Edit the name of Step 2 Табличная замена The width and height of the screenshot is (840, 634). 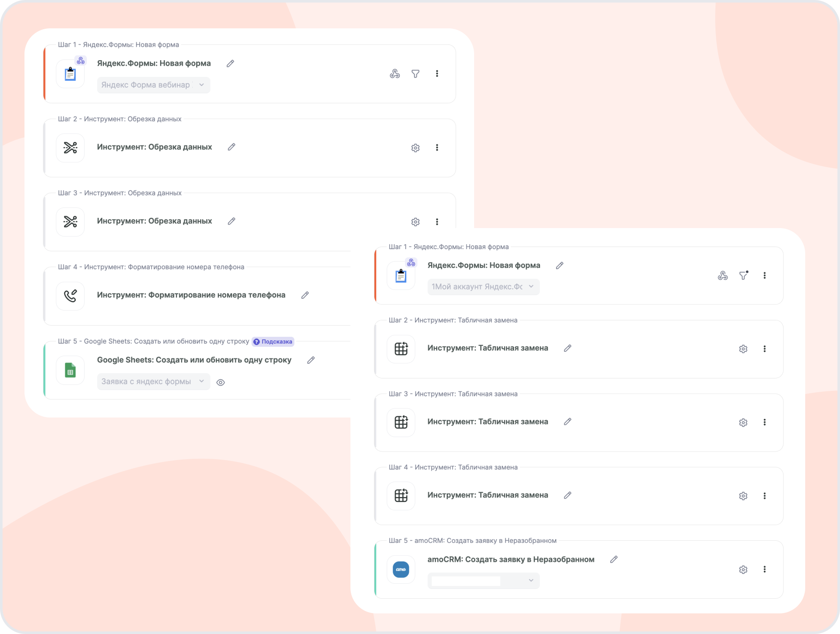568,348
